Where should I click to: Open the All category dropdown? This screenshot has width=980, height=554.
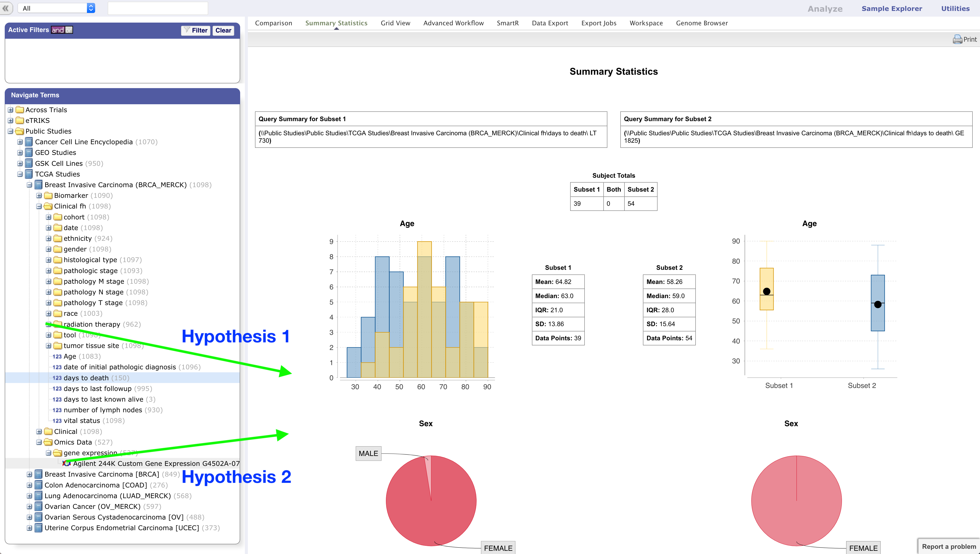(56, 8)
